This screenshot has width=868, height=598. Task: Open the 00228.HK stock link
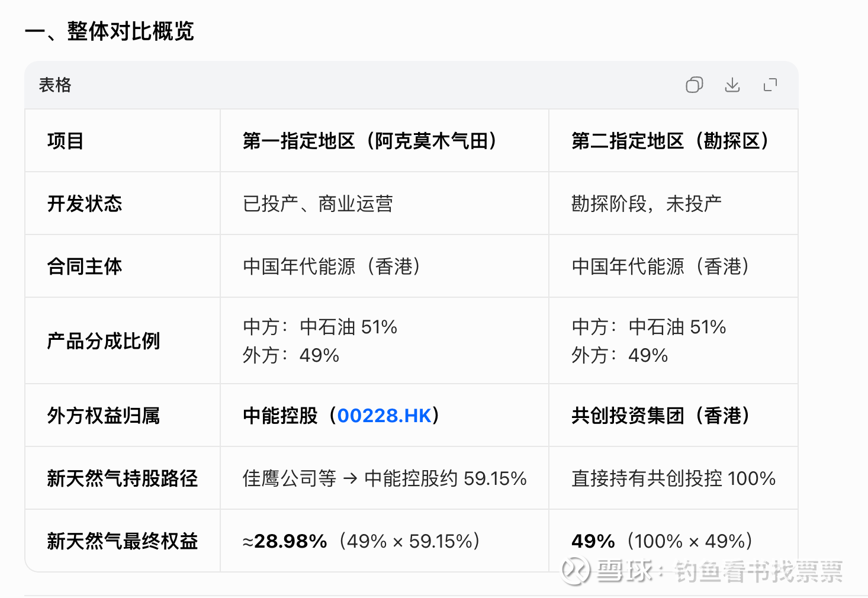384,416
